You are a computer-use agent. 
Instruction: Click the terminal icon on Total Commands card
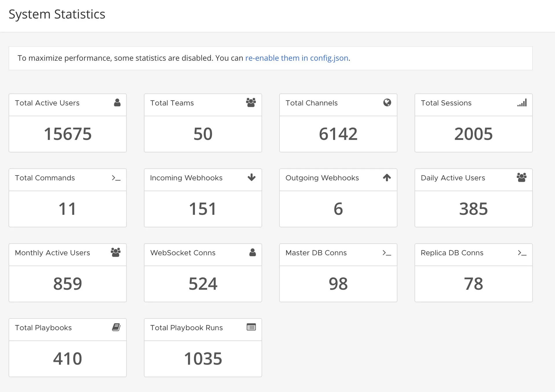tap(116, 178)
